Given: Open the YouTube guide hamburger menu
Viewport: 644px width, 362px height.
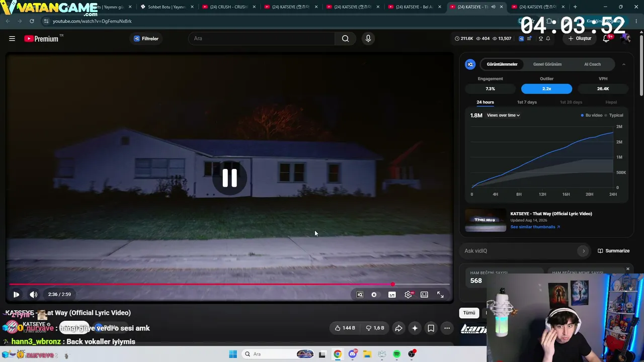Looking at the screenshot, I should [x=12, y=39].
